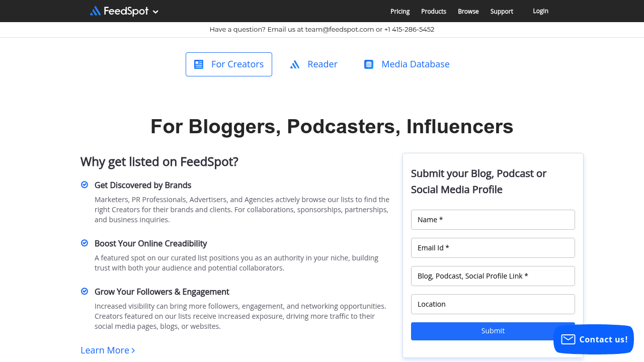Select the For Creators tab
Screen dimensions: 644x362
[x=229, y=64]
